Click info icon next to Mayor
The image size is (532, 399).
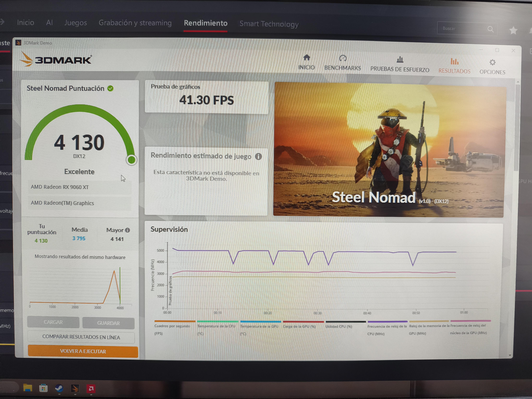click(x=128, y=230)
